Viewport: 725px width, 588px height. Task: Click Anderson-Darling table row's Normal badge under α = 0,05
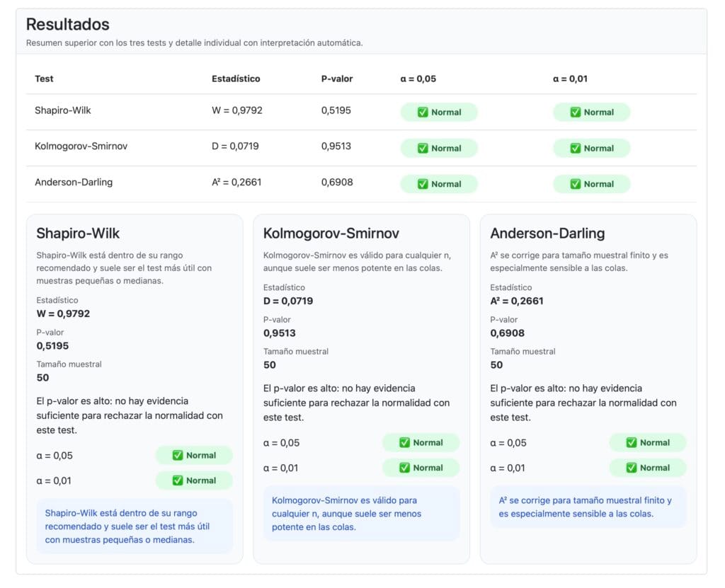tap(439, 184)
